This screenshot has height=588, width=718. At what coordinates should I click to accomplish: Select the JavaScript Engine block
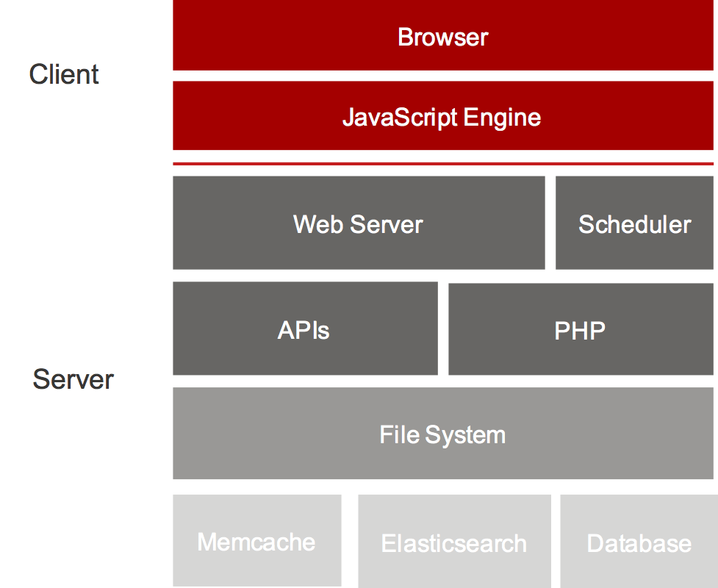pos(443,116)
